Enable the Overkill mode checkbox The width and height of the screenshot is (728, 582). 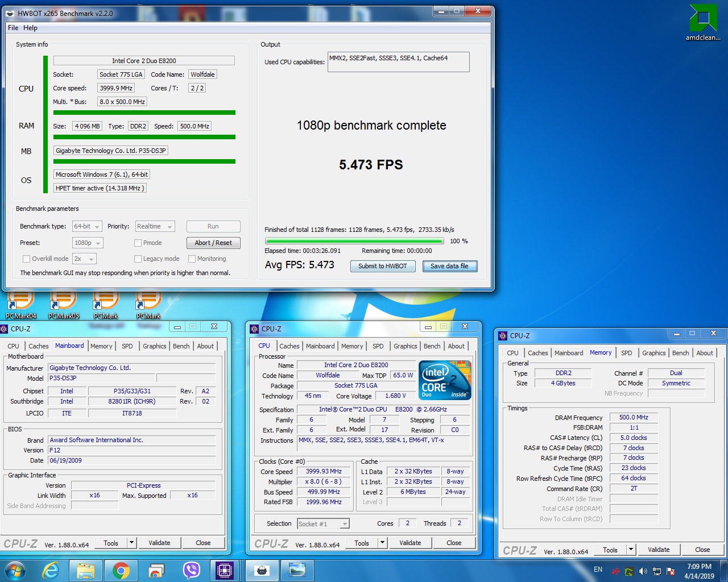tap(26, 259)
